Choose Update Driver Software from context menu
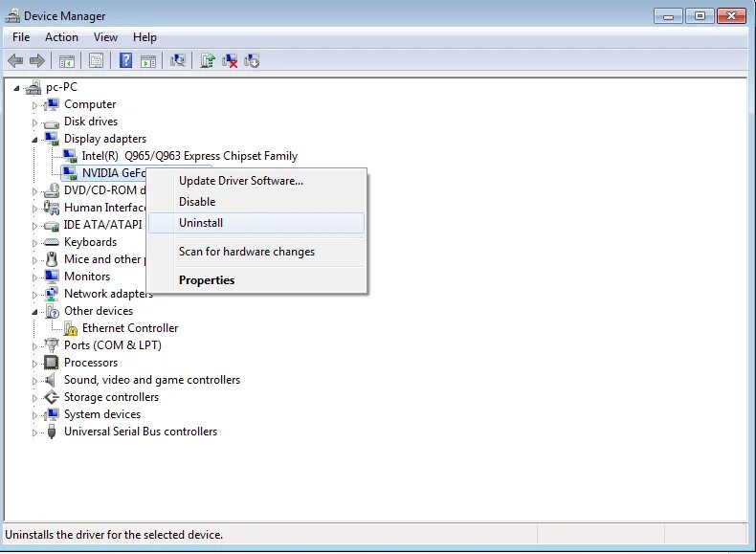756x554 pixels. click(256, 181)
